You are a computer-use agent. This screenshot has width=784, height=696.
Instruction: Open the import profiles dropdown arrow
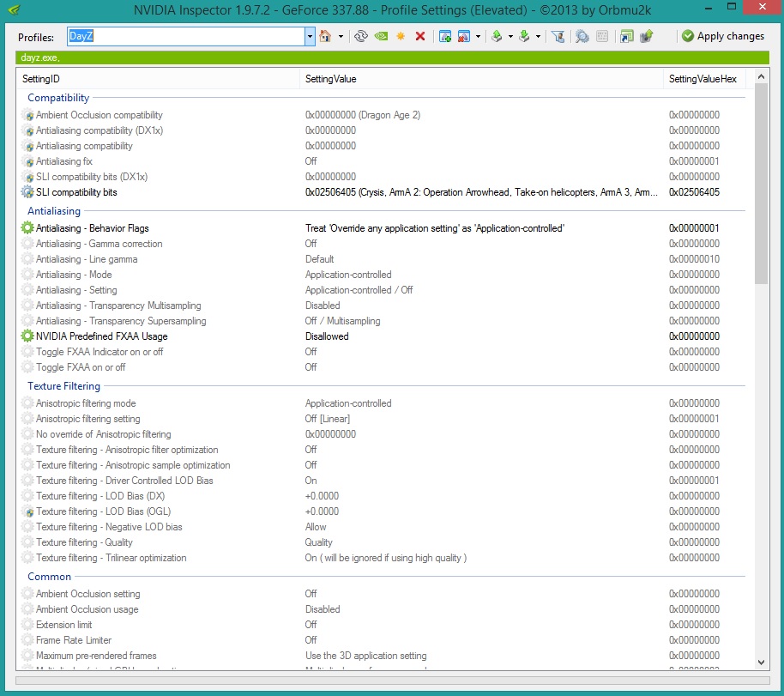tap(538, 37)
